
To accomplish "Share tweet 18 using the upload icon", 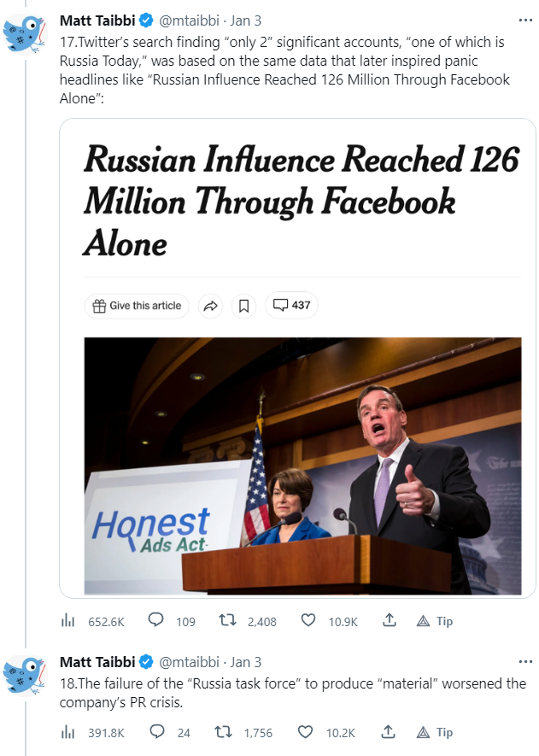I will [390, 732].
